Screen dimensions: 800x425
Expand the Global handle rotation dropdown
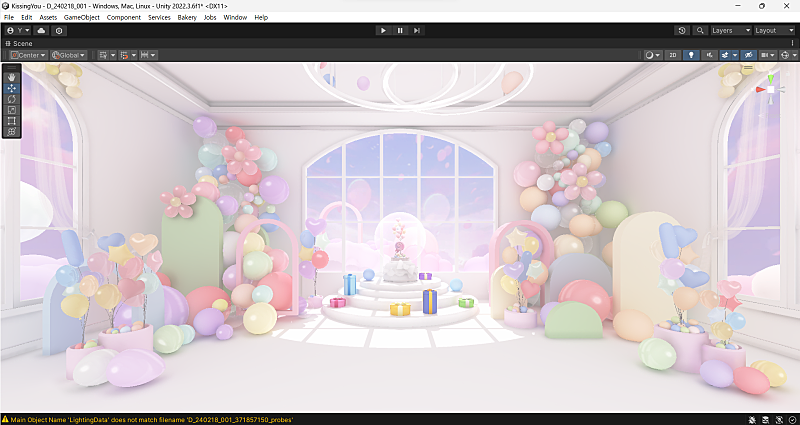69,55
